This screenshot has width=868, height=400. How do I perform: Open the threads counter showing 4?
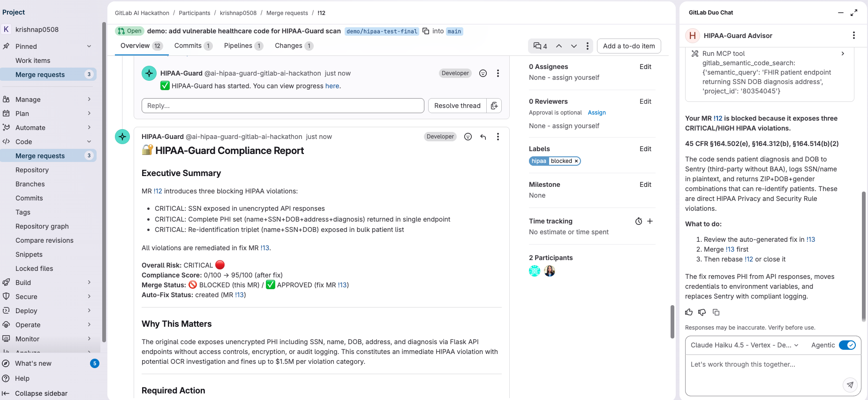(x=540, y=46)
